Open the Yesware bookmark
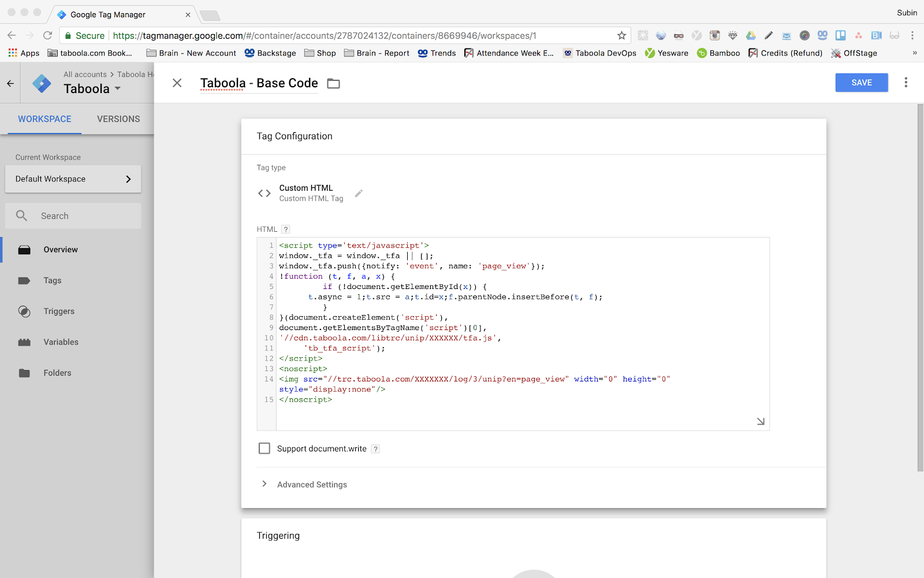The image size is (924, 578). pyautogui.click(x=666, y=53)
